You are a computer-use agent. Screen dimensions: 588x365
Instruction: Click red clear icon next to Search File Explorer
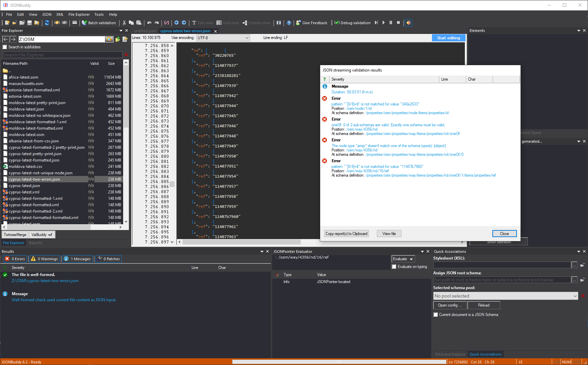point(126,55)
